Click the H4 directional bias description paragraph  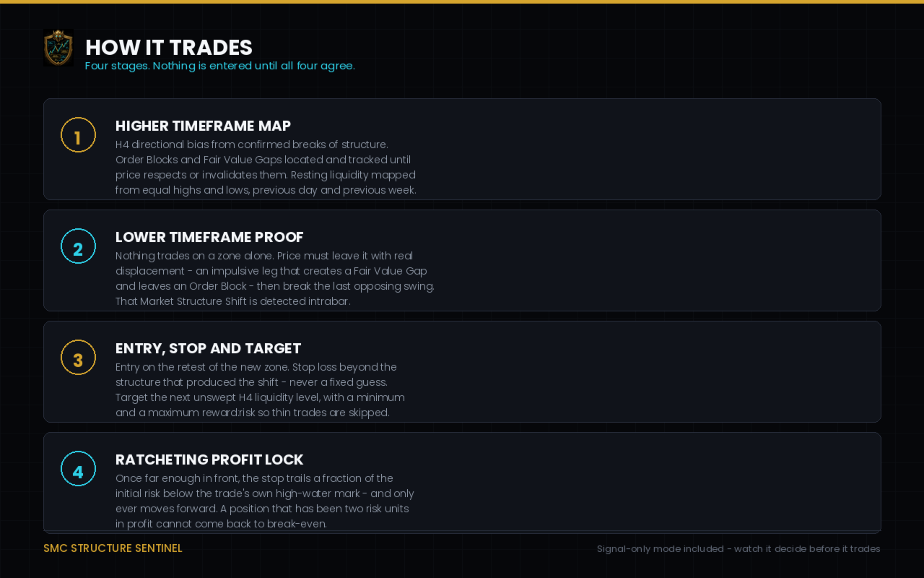point(266,167)
